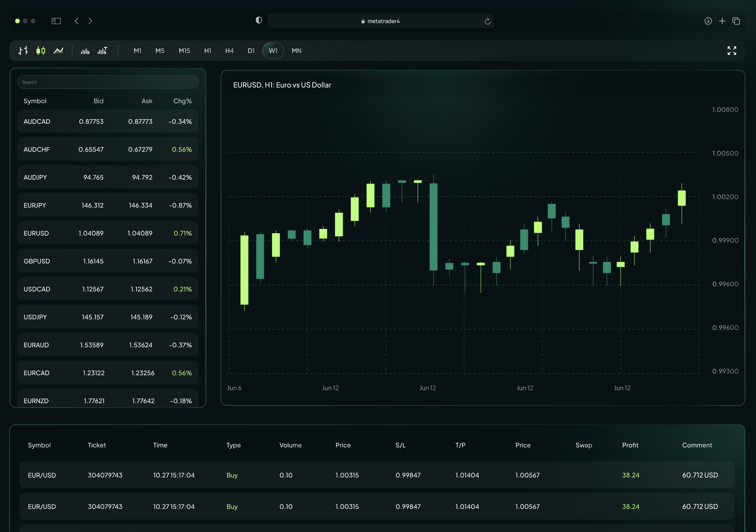Image resolution: width=756 pixels, height=532 pixels.
Task: Click the tab overview icon
Action: [x=737, y=21]
